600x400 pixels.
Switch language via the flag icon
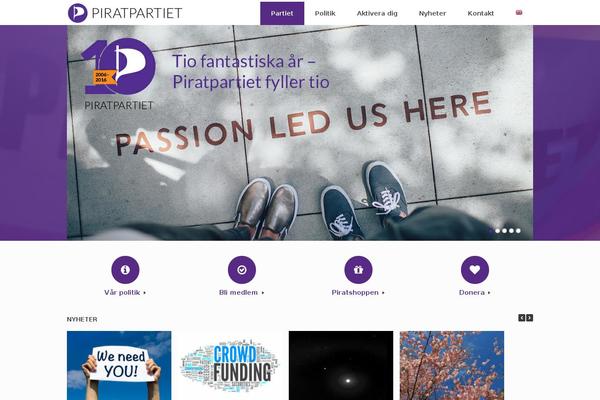point(519,13)
